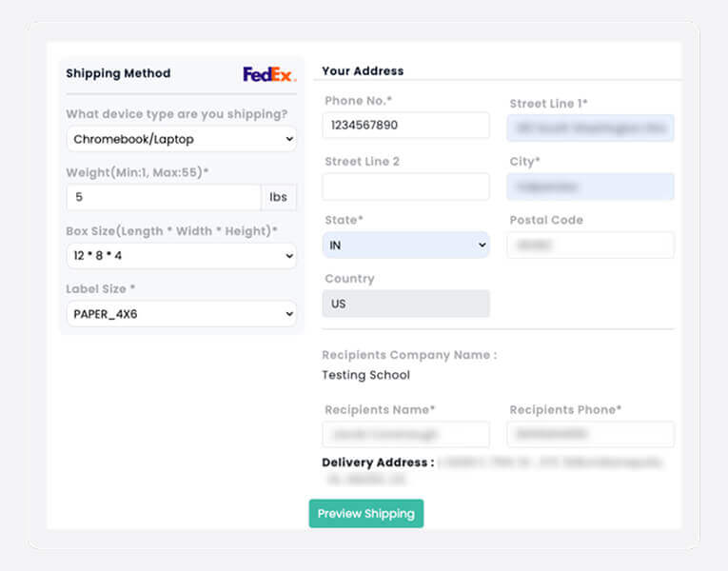
Task: Click the Country field showing US
Action: 406,304
